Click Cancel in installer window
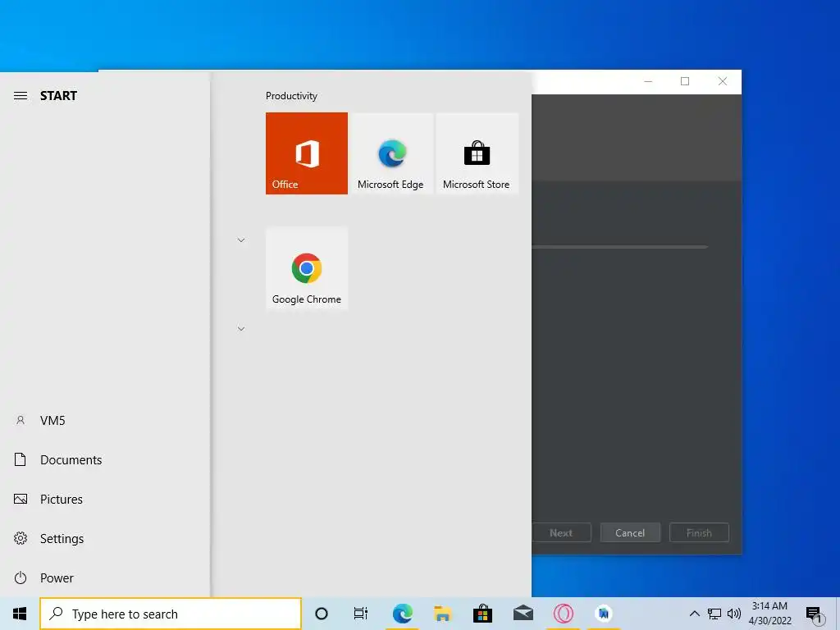The height and width of the screenshot is (630, 840). point(630,533)
